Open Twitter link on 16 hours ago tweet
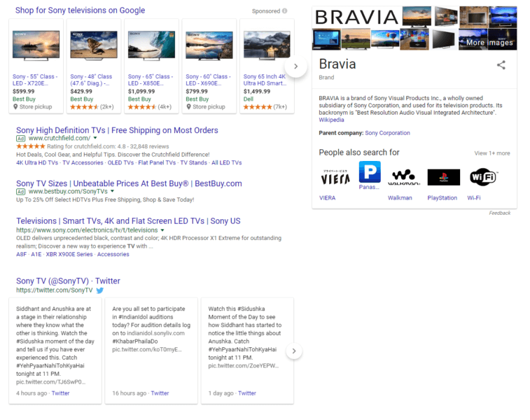 click(x=160, y=393)
